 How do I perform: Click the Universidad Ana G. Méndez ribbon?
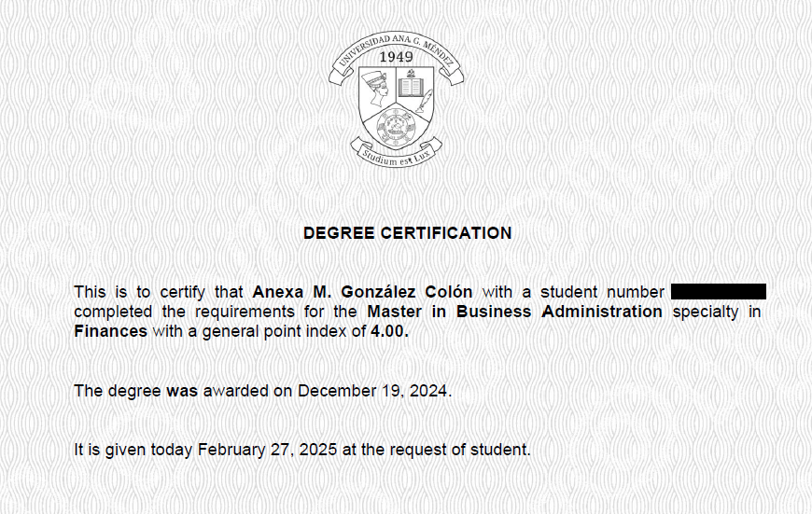coord(396,42)
